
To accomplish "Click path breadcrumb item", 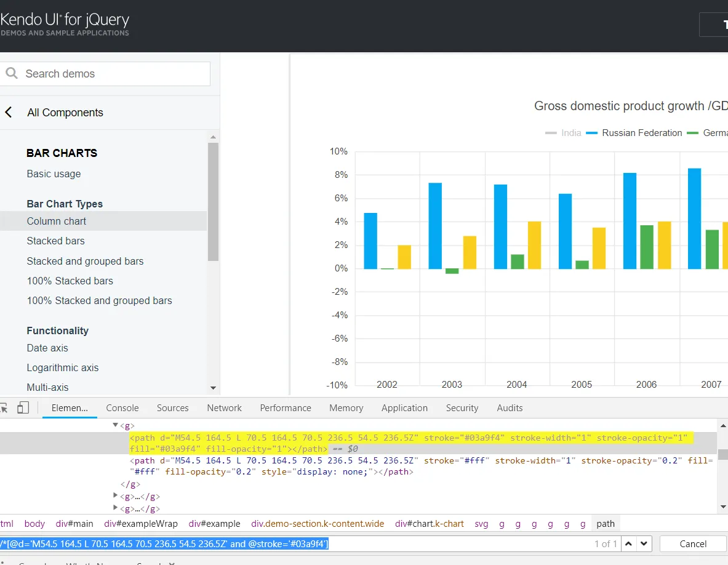I will (x=606, y=524).
